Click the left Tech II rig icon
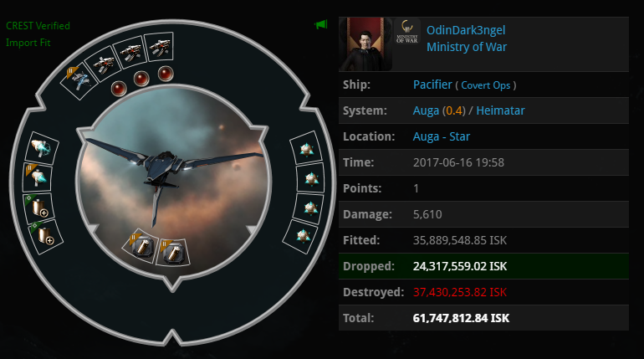Image resolution: width=644 pixels, height=359 pixels. (140, 246)
